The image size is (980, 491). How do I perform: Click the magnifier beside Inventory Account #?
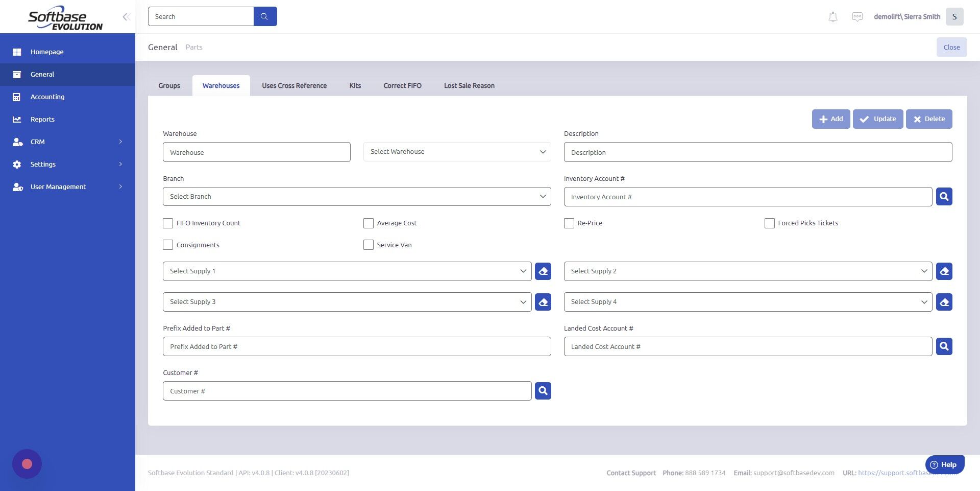point(944,196)
